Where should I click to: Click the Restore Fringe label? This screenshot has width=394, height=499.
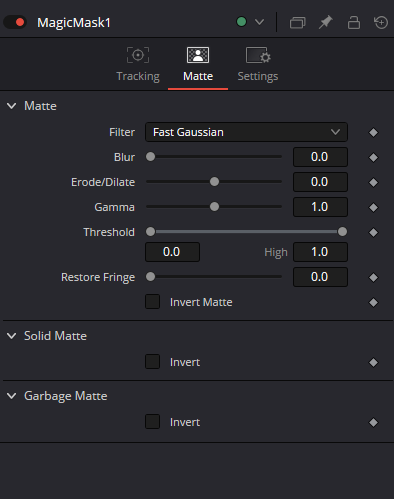click(x=98, y=277)
